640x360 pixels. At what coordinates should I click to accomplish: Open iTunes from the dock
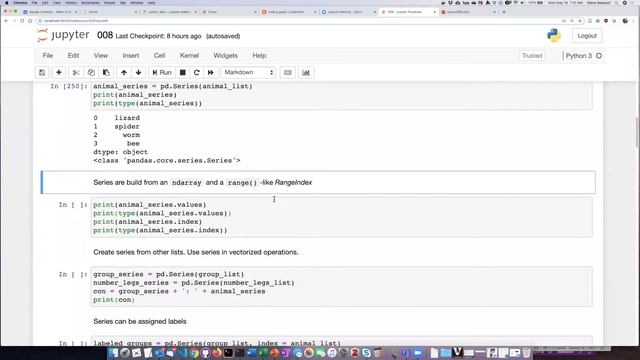pyautogui.click(x=332, y=353)
